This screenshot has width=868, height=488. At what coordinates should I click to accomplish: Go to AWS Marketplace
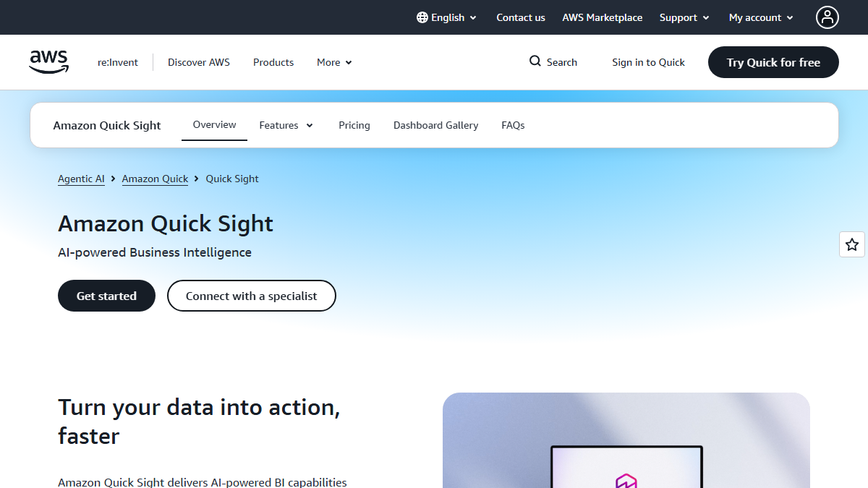pos(603,17)
